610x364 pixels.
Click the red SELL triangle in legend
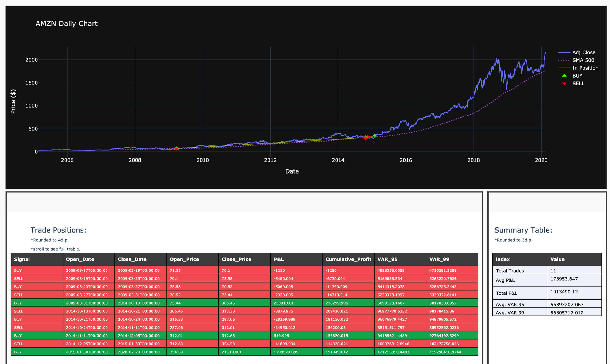tap(564, 84)
